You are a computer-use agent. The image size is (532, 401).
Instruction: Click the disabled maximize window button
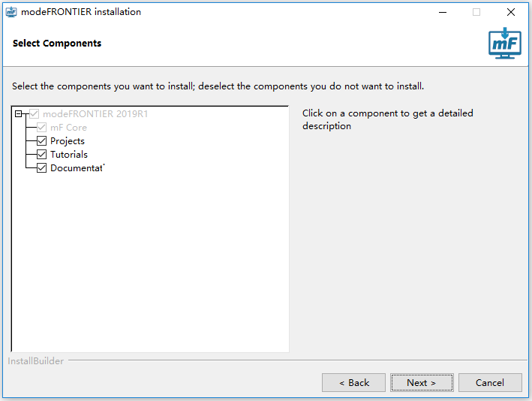476,12
